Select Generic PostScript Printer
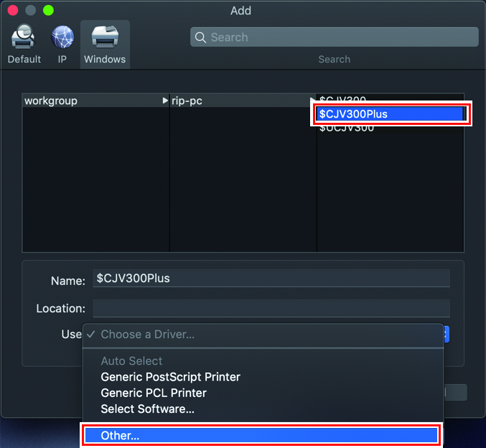486x448 pixels. click(263, 377)
